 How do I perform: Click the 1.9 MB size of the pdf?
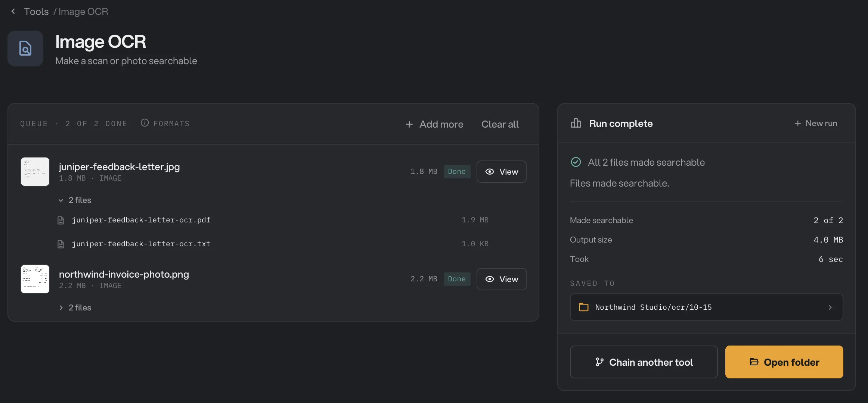coord(475,220)
